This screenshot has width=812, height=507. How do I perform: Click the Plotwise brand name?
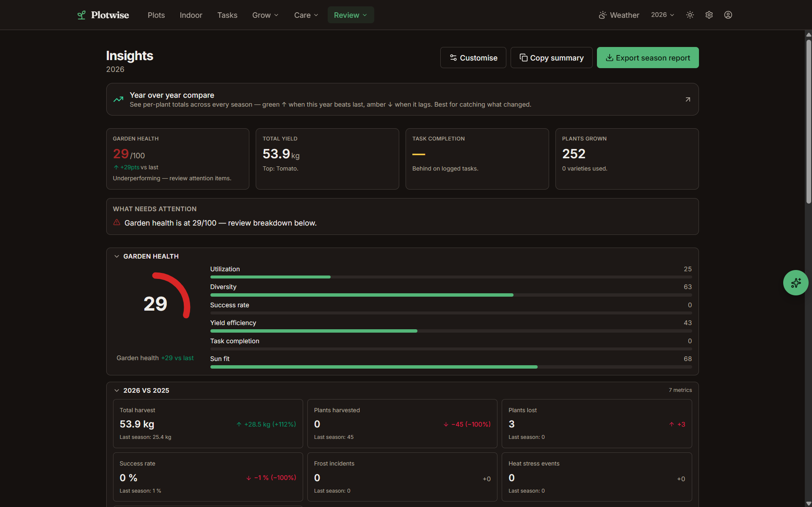110,15
